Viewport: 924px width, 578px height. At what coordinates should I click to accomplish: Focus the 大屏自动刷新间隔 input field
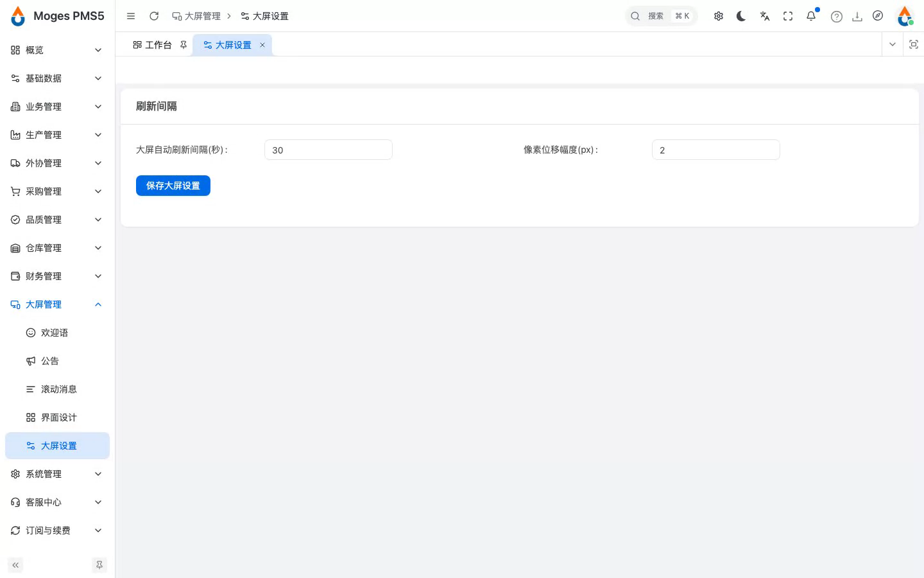329,150
